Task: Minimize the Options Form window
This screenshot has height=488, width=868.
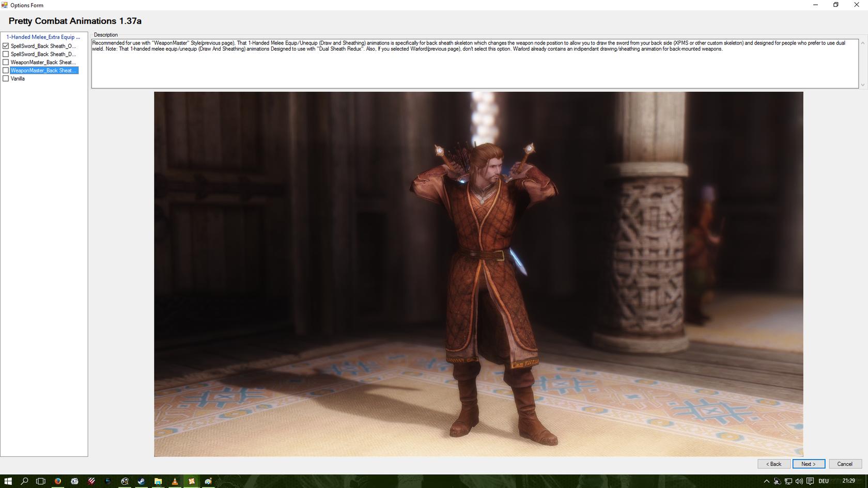Action: coord(816,5)
